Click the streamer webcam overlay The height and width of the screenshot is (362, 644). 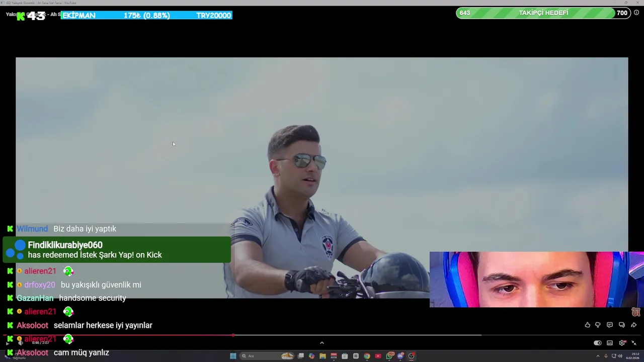536,279
